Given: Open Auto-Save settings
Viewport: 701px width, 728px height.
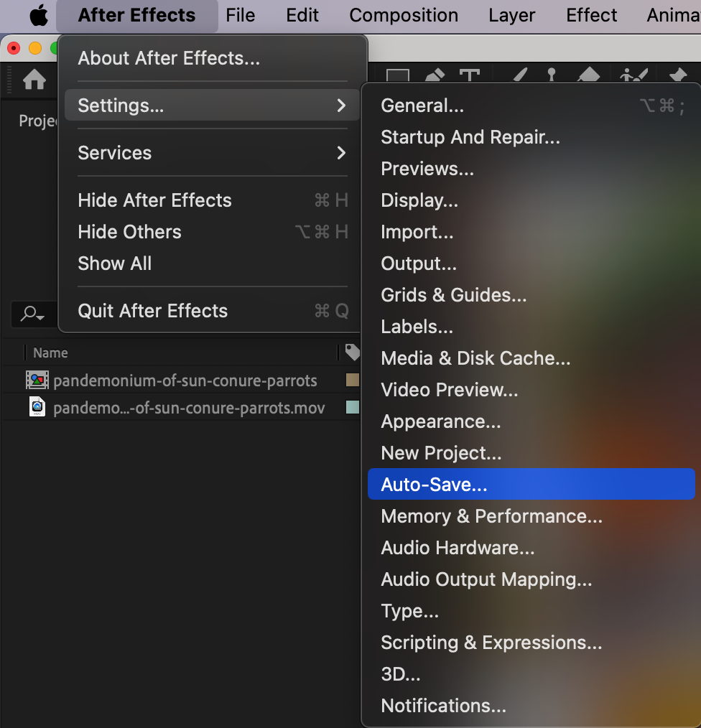Looking at the screenshot, I should (x=531, y=484).
